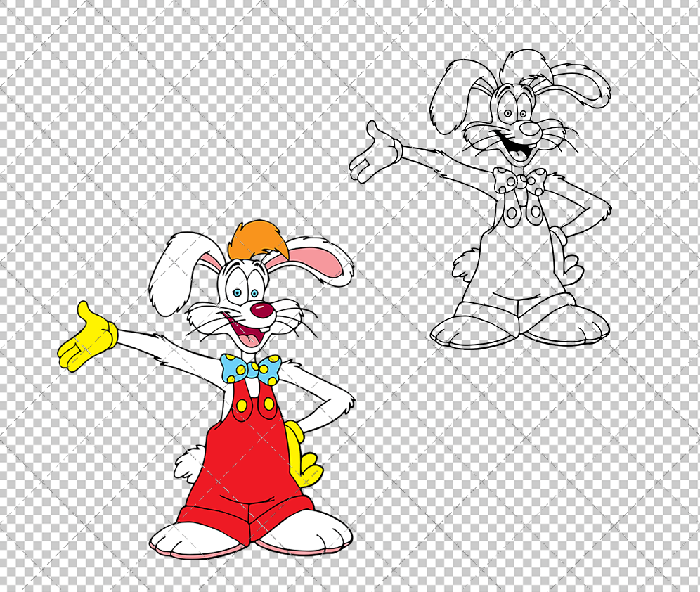Select the rabbit's big red nose
The width and height of the screenshot is (700, 592).
point(261,310)
